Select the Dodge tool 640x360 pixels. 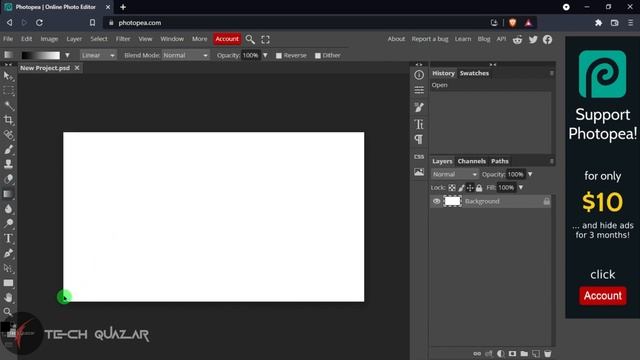8,223
